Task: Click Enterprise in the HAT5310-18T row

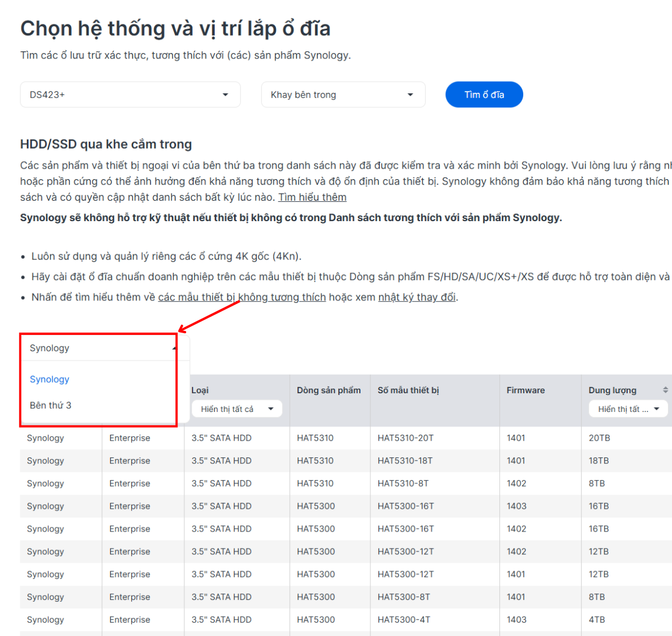Action: coord(129,461)
